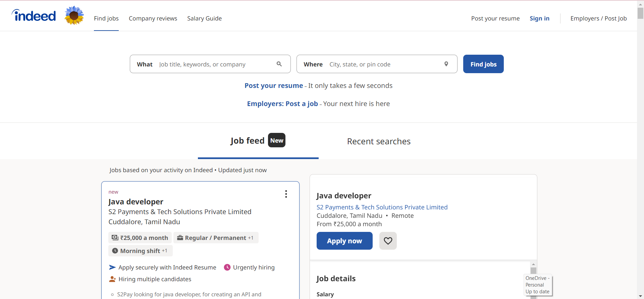This screenshot has height=299, width=644.
Task: Click the Apply now button
Action: point(344,241)
